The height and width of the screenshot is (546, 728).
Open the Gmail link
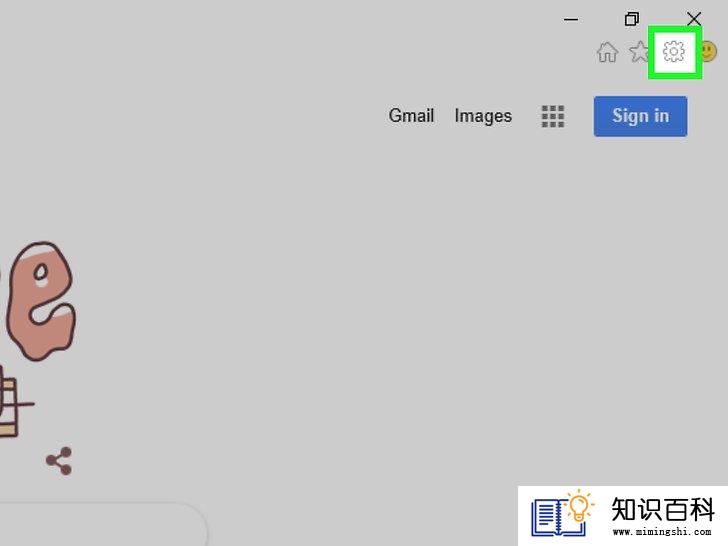tap(411, 116)
